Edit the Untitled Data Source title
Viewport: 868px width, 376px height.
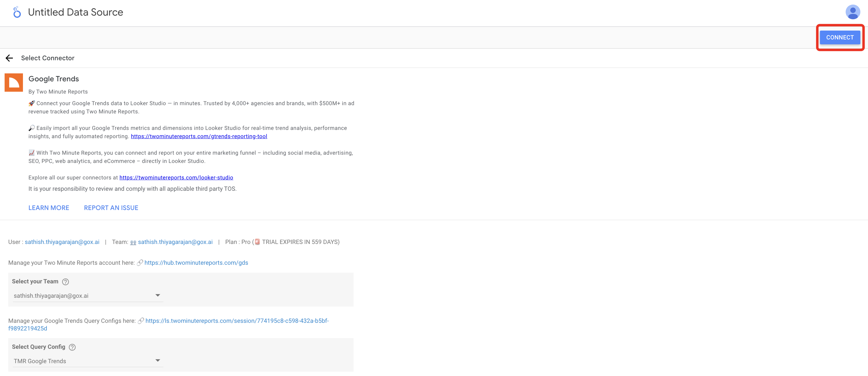pyautogui.click(x=76, y=13)
